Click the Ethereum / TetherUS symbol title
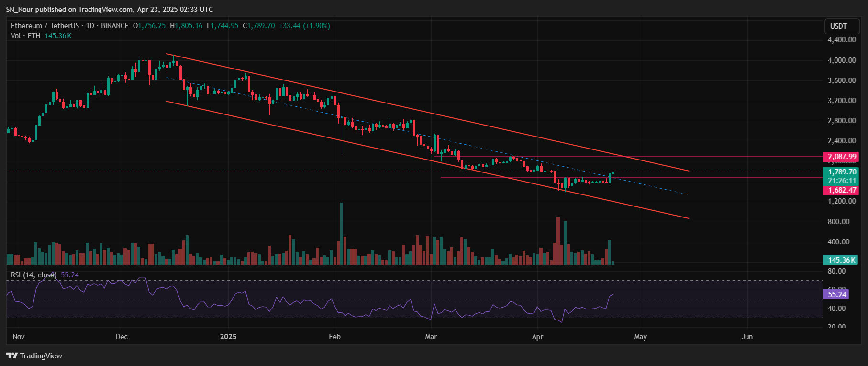The image size is (868, 366). (x=45, y=26)
